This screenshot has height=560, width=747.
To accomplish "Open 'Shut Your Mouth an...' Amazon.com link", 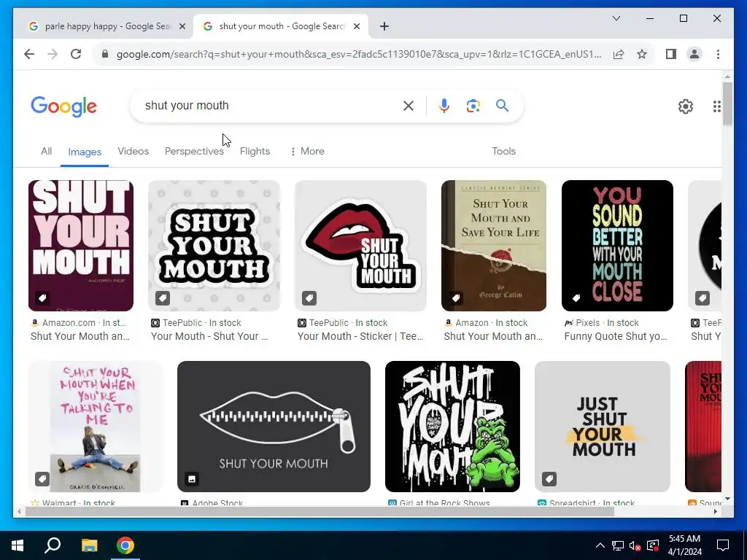I will click(80, 336).
